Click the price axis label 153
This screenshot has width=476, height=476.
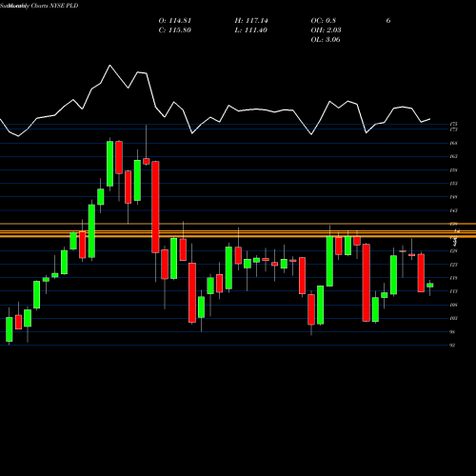click(453, 184)
